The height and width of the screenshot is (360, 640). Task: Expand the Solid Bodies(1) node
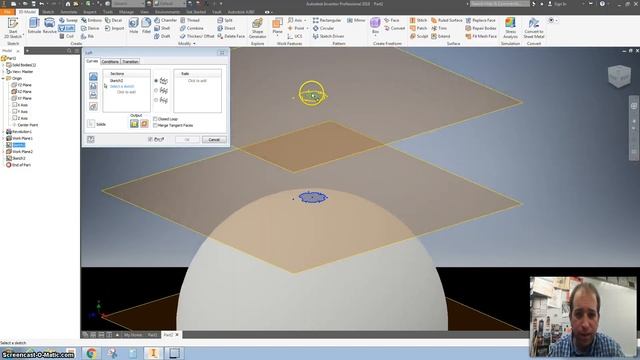click(3, 65)
